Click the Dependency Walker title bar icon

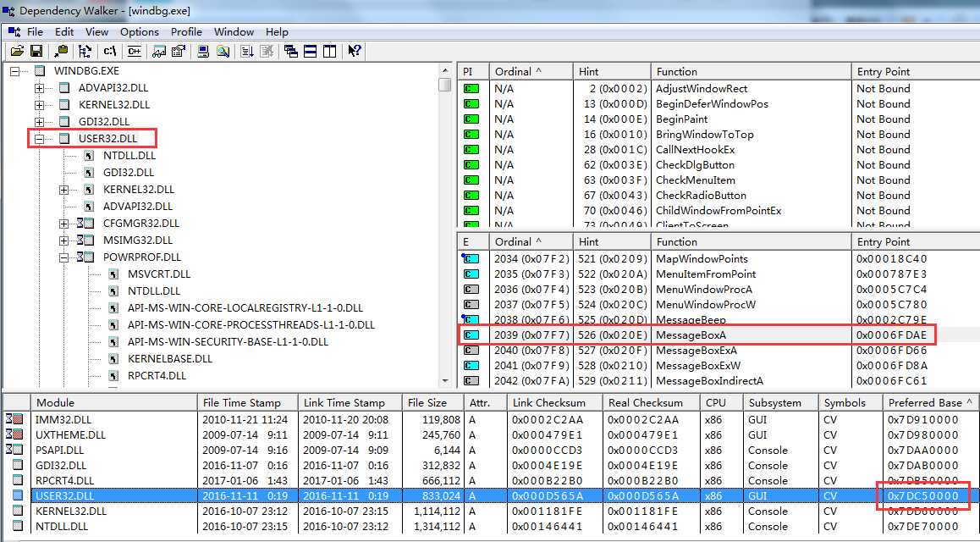(x=8, y=11)
